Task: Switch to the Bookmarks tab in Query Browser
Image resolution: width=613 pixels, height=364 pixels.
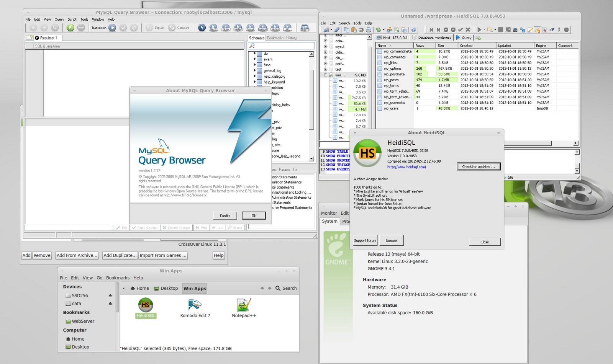Action: (x=275, y=38)
